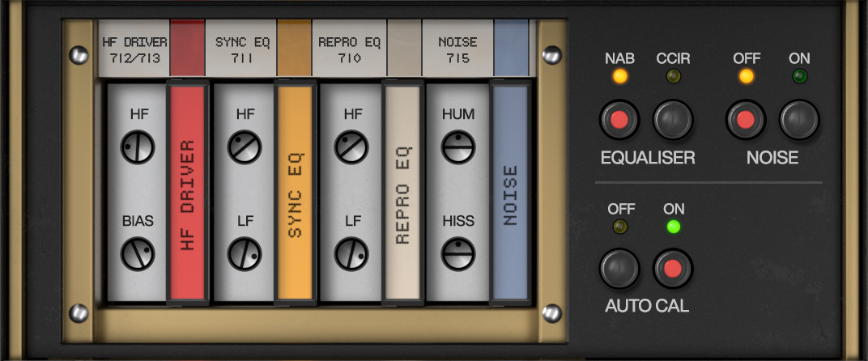
Task: Turn noise ON with the black button
Action: (x=799, y=119)
